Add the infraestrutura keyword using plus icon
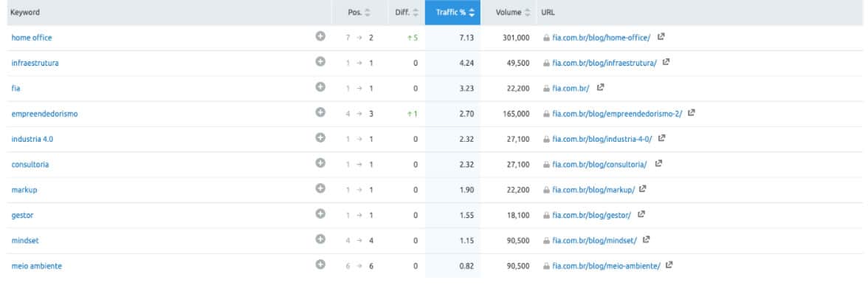 (320, 61)
